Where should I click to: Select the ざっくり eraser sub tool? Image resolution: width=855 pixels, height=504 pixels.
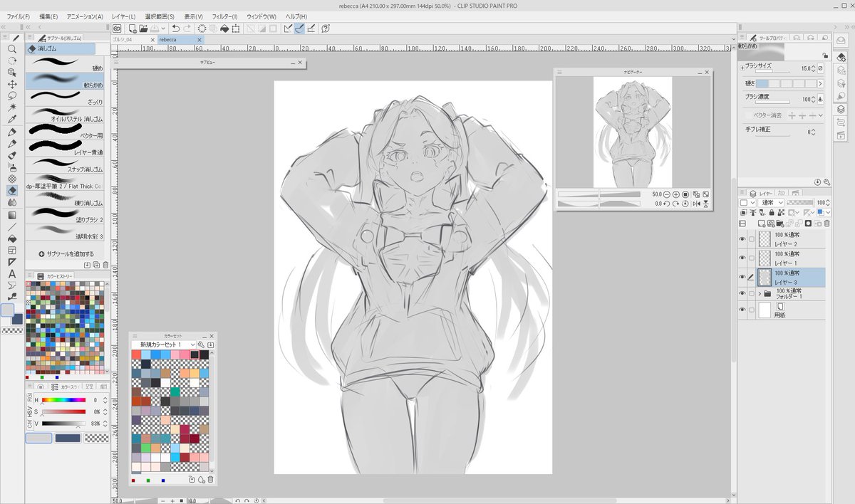pyautogui.click(x=65, y=97)
